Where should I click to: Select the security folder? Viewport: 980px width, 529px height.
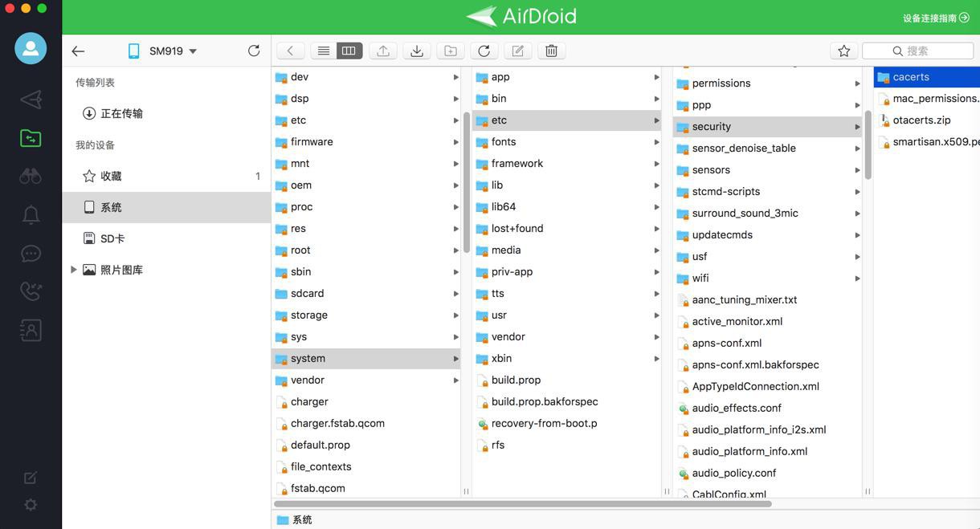(768, 127)
